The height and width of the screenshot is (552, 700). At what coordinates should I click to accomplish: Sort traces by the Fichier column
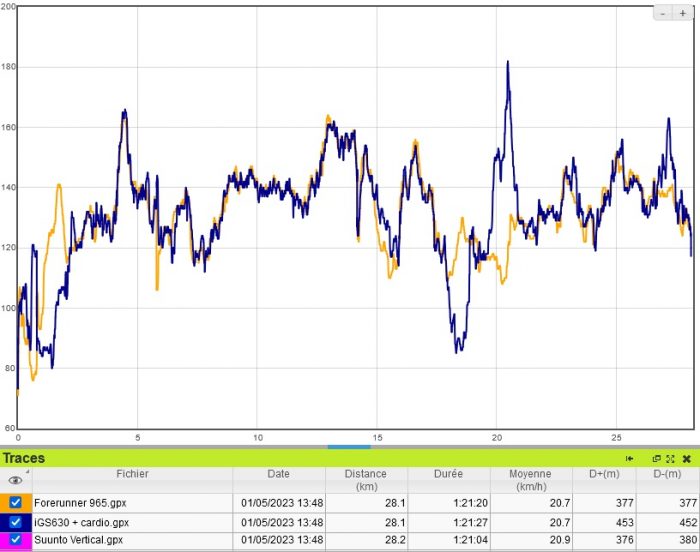(x=132, y=474)
